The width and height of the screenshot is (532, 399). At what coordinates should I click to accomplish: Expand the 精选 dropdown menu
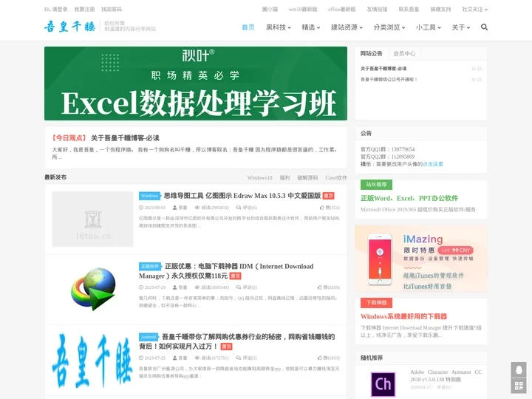coord(311,27)
